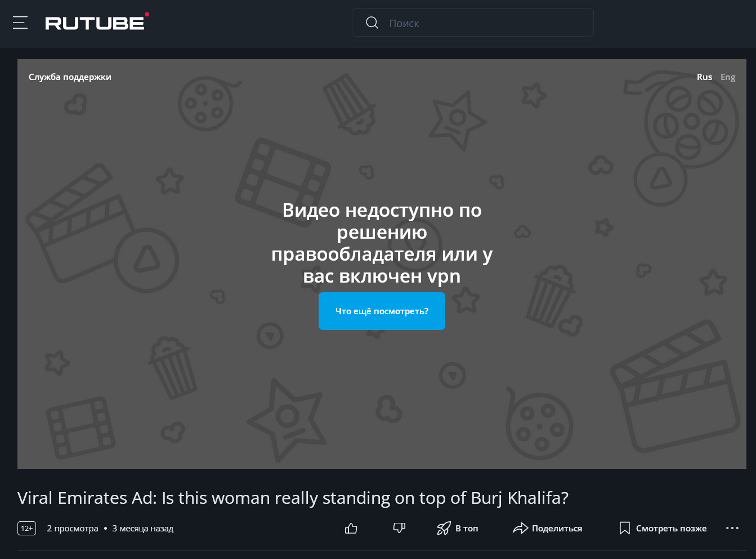Click the video title about Burj Khalifa

293,498
